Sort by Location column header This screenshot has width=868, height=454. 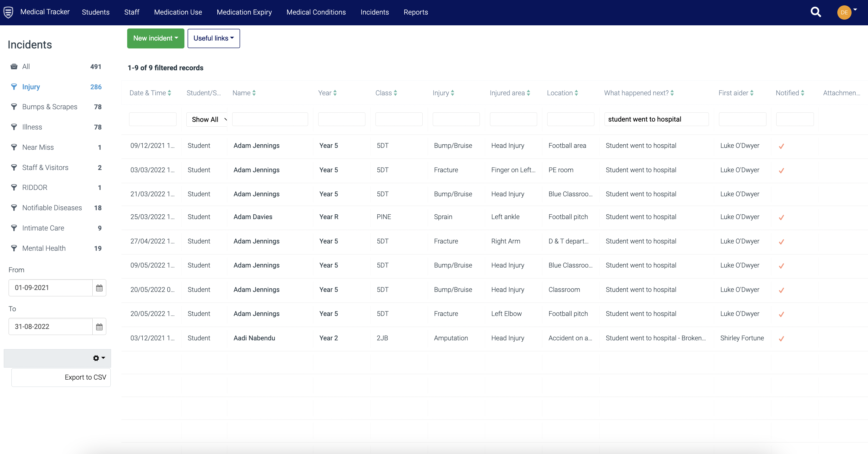coord(562,93)
